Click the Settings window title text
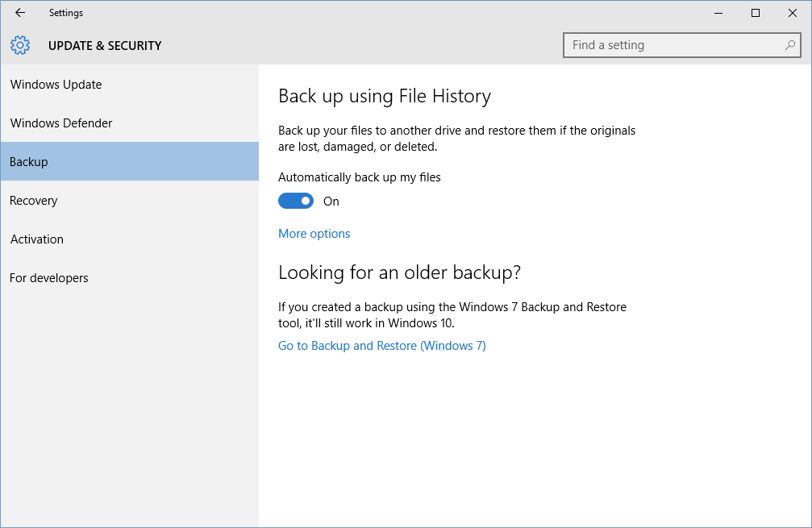The width and height of the screenshot is (812, 528). [66, 13]
